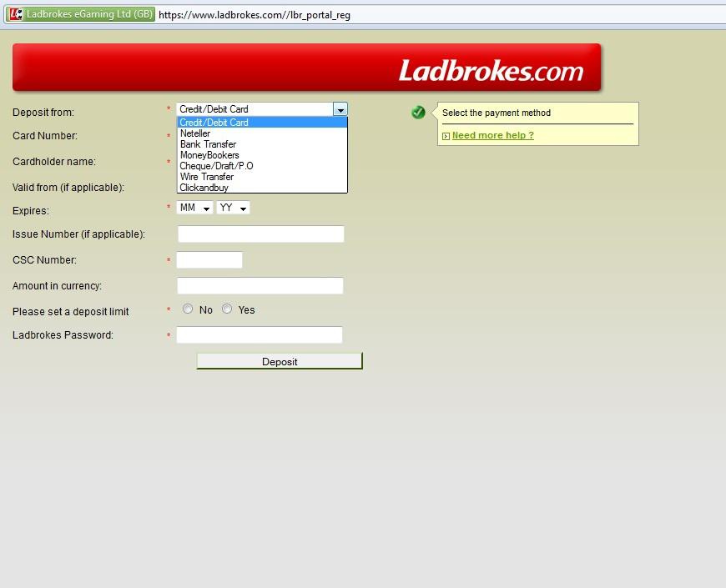Pick MoneyBookers from the dropdown list
Image resolution: width=726 pixels, height=588 pixels.
point(209,155)
